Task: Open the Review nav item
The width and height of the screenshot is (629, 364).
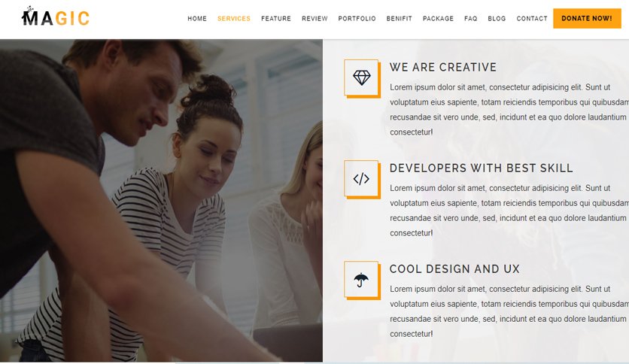Action: 315,19
